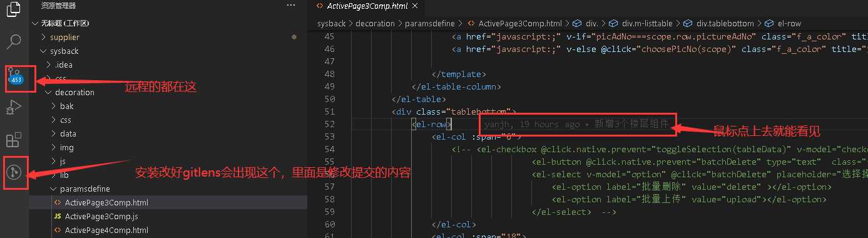Click the </el-table> closing tag

pyautogui.click(x=419, y=99)
